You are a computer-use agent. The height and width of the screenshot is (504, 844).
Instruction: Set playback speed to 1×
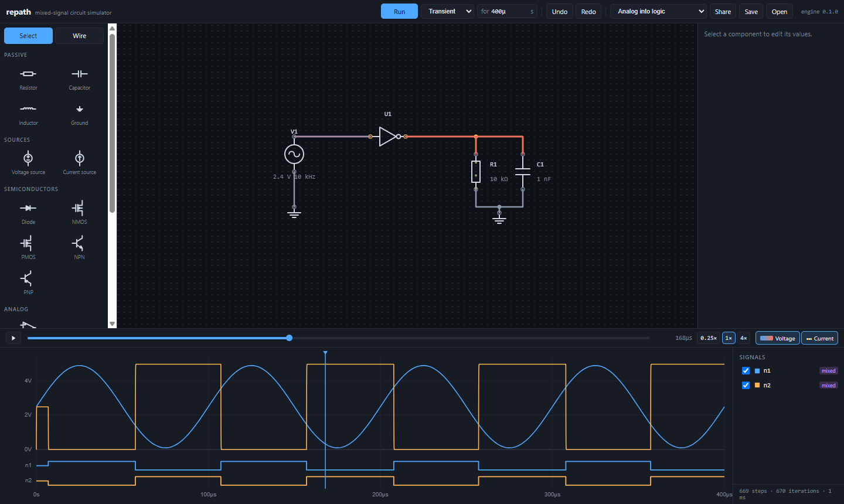coord(729,338)
